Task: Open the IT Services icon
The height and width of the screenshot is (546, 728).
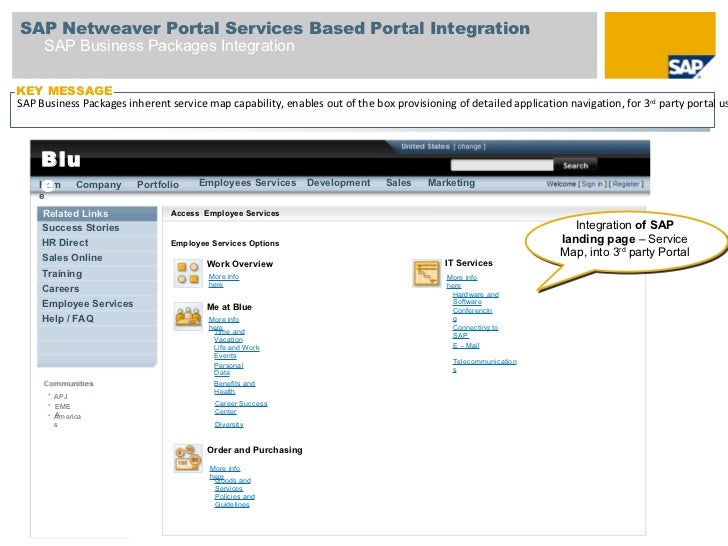Action: click(426, 273)
